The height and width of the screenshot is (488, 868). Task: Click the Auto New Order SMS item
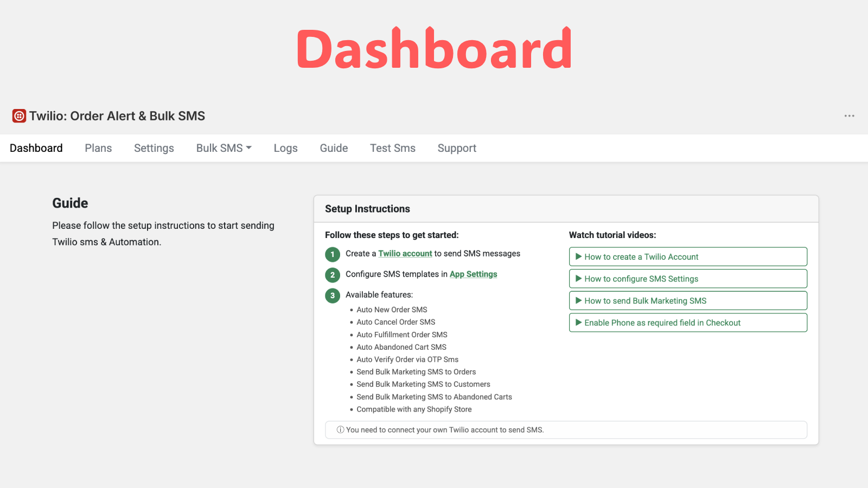click(392, 310)
